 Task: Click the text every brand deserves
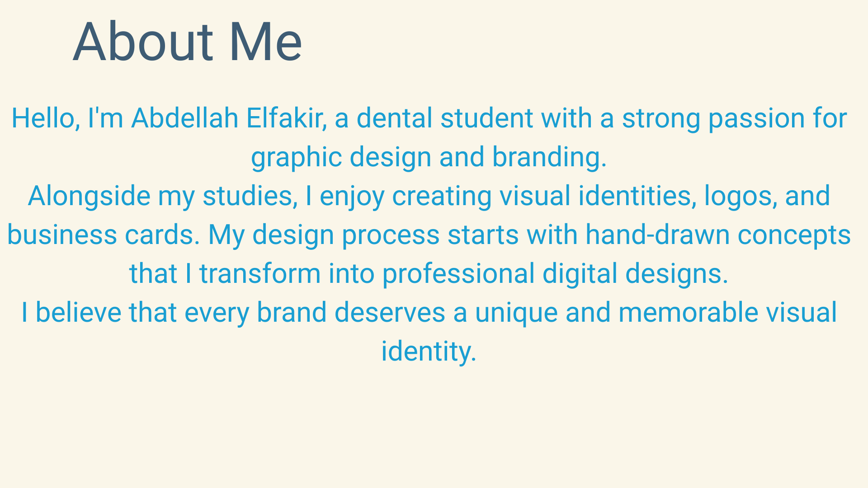tap(315, 313)
